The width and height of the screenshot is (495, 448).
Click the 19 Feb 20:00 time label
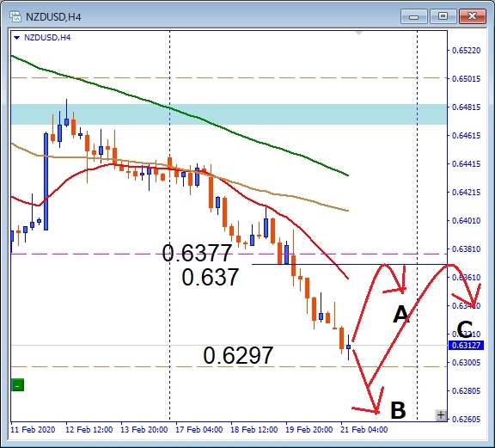pos(309,430)
